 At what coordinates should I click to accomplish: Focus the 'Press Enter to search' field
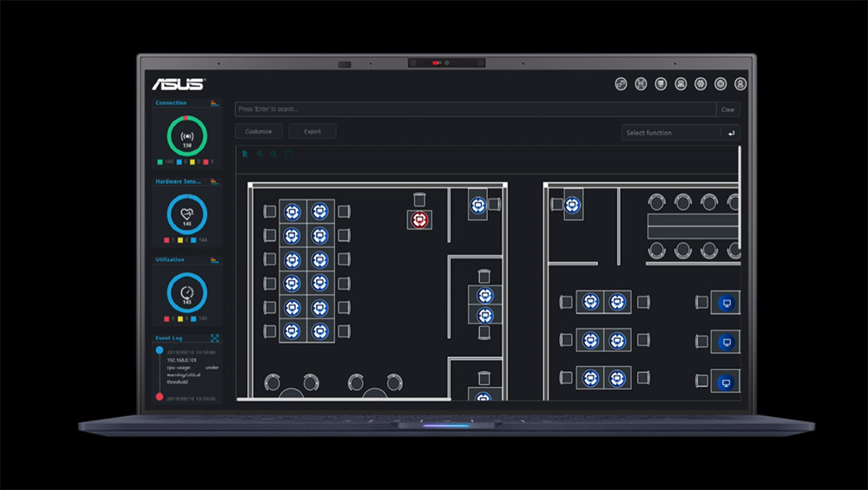(x=476, y=109)
